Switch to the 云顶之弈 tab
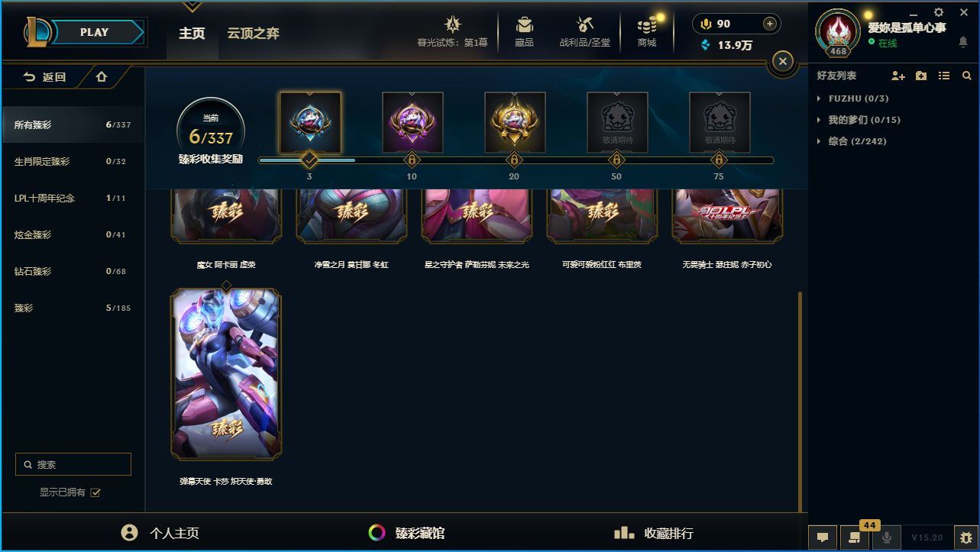Image resolution: width=980 pixels, height=552 pixels. 253,34
